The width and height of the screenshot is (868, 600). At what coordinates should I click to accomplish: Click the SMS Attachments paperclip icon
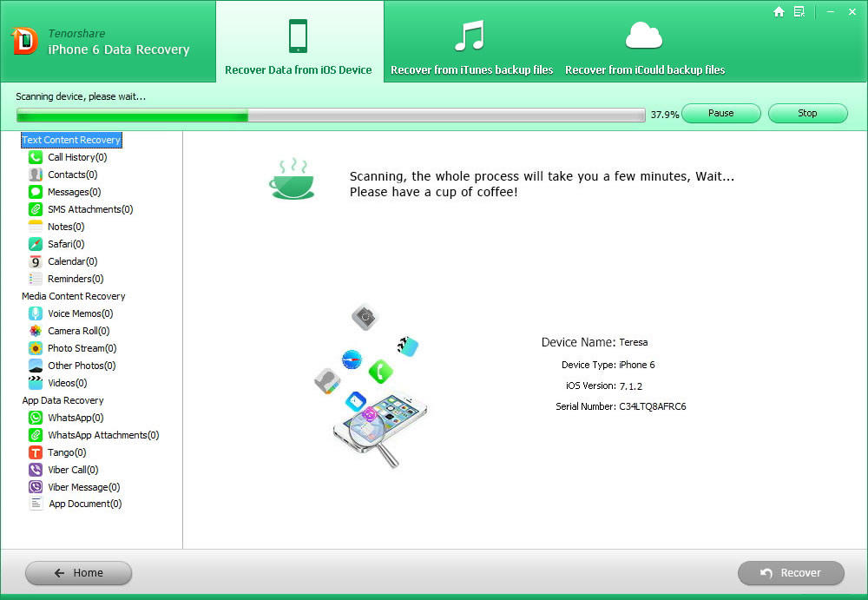pyautogui.click(x=36, y=209)
